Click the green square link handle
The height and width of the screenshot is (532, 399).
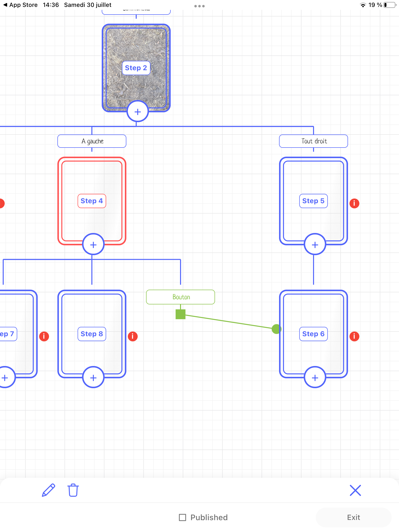181,314
